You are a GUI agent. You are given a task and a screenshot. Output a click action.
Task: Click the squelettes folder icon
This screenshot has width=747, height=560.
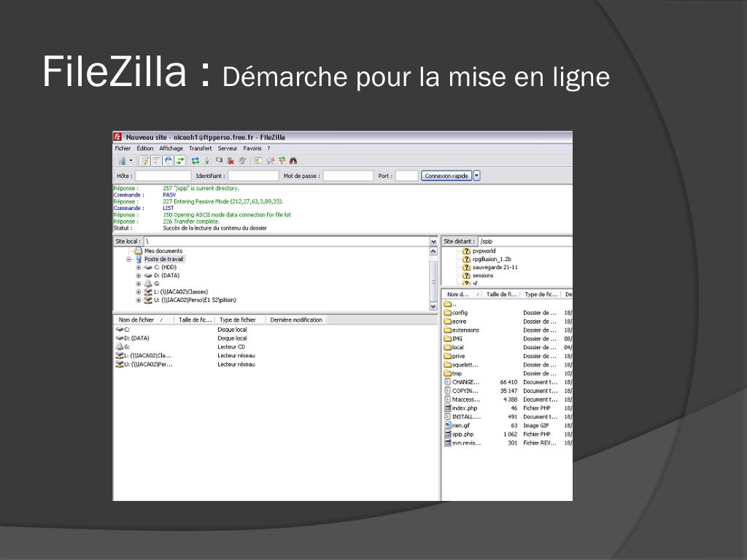(448, 365)
